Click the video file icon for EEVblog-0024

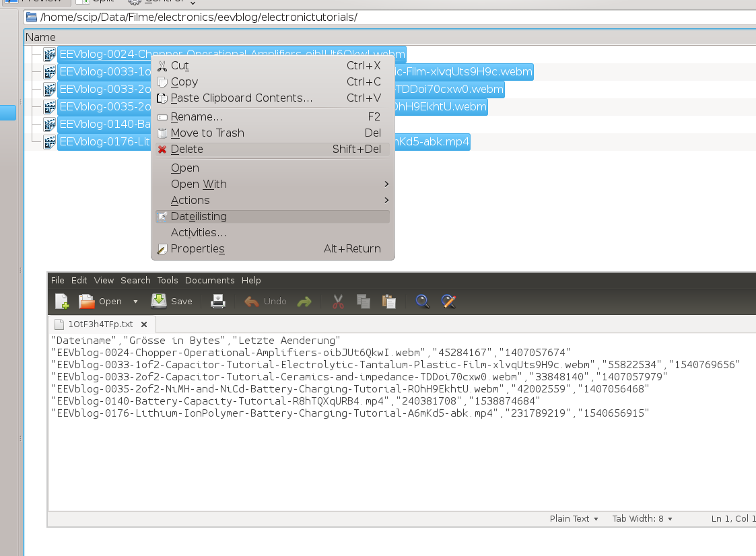pyautogui.click(x=49, y=55)
